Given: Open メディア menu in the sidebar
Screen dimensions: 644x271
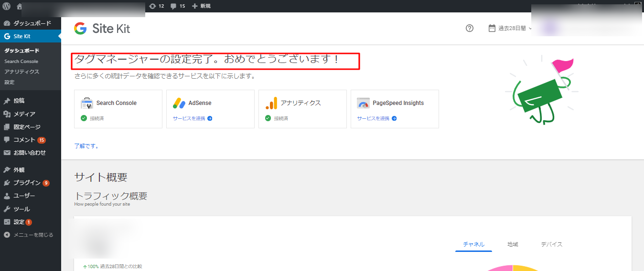Looking at the screenshot, I should pyautogui.click(x=31, y=114).
